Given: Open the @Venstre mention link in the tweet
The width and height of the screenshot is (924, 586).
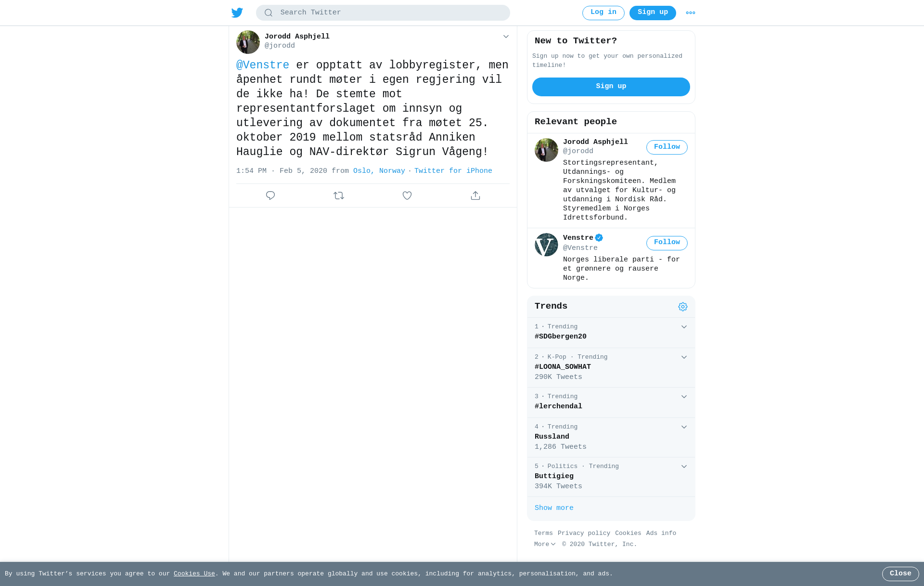Looking at the screenshot, I should [263, 65].
